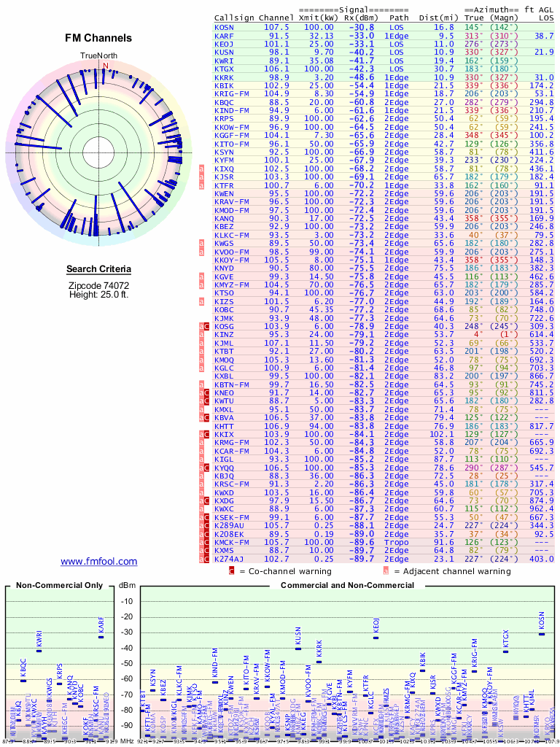Click the KOSN callsign in the table
This screenshot has width=560, height=747.
pyautogui.click(x=224, y=28)
